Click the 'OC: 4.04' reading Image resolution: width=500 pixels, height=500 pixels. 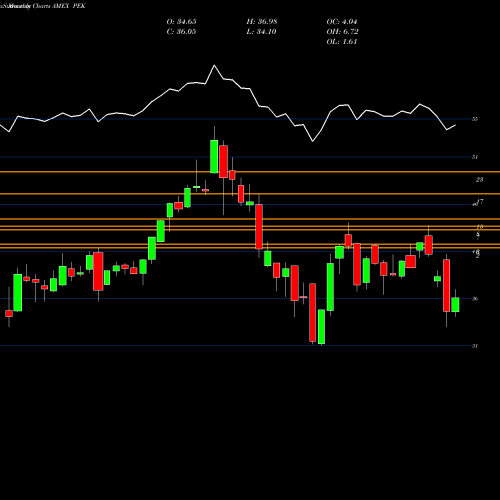tap(342, 22)
